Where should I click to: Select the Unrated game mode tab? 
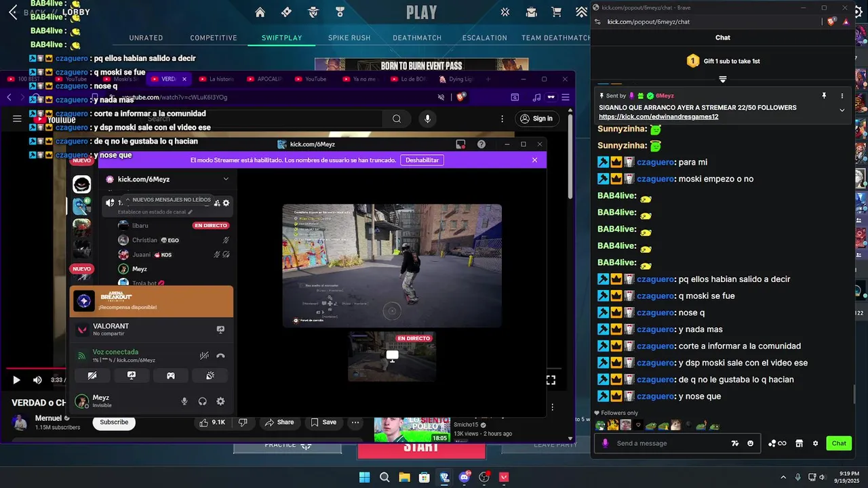tap(146, 38)
